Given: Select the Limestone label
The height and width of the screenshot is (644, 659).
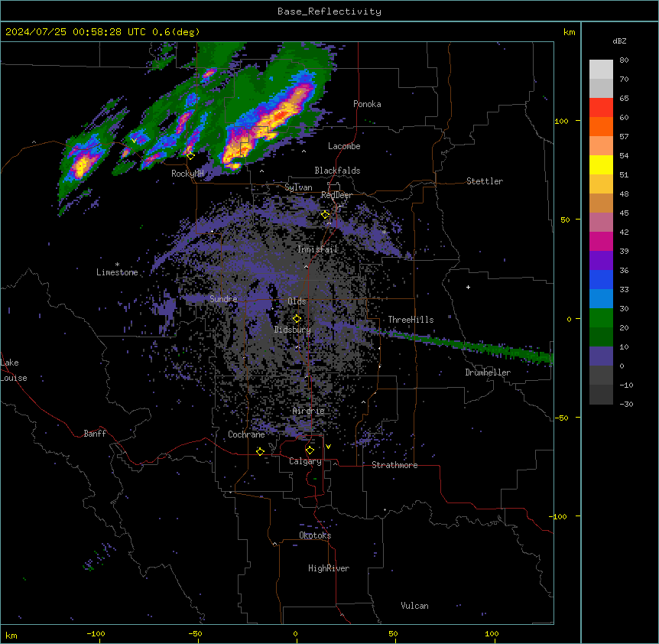Looking at the screenshot, I should (117, 272).
